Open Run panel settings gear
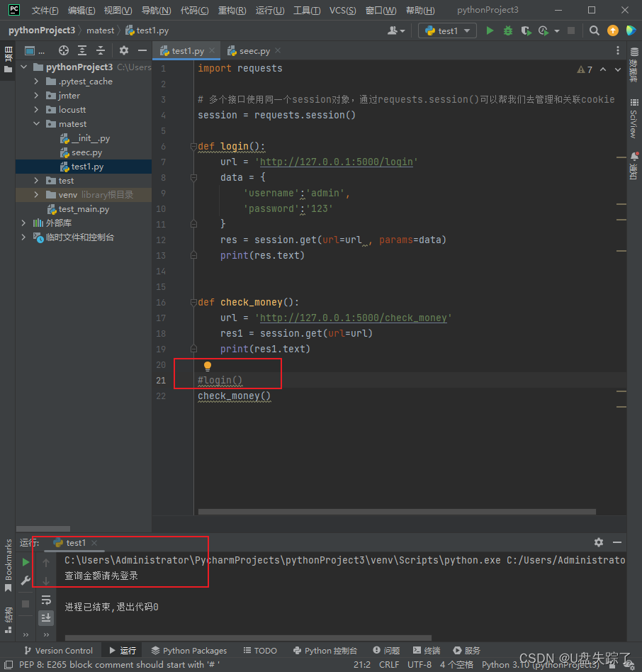The width and height of the screenshot is (642, 672). [x=599, y=542]
